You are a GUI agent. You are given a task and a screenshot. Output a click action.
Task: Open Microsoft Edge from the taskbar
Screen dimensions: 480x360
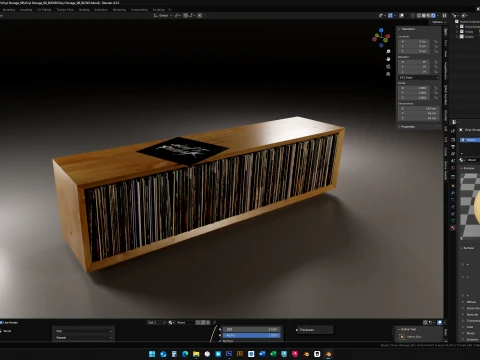185,354
